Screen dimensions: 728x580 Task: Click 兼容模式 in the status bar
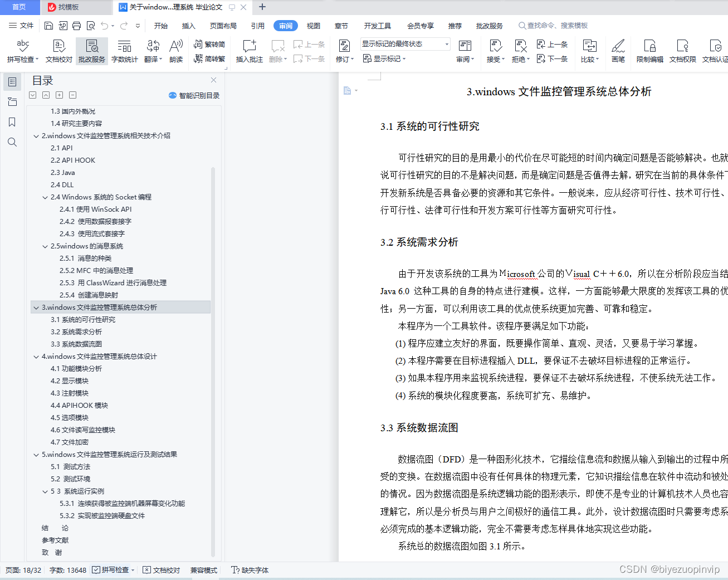tap(204, 570)
